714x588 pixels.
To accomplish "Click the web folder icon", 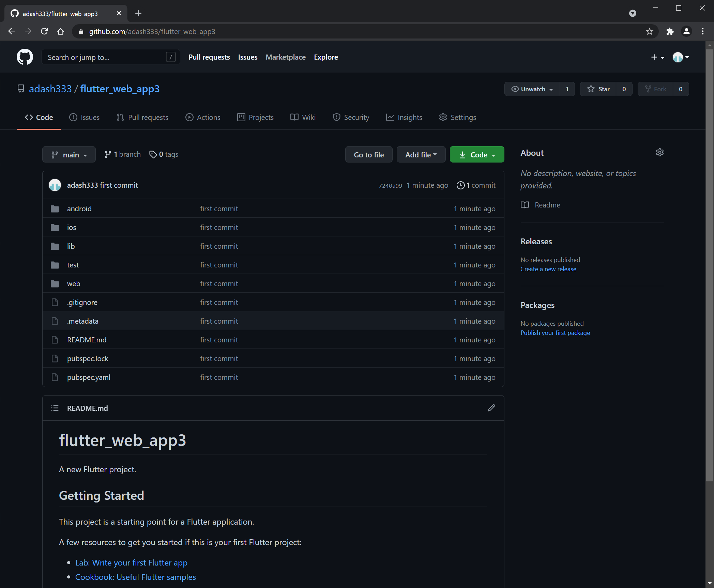I will pyautogui.click(x=55, y=283).
